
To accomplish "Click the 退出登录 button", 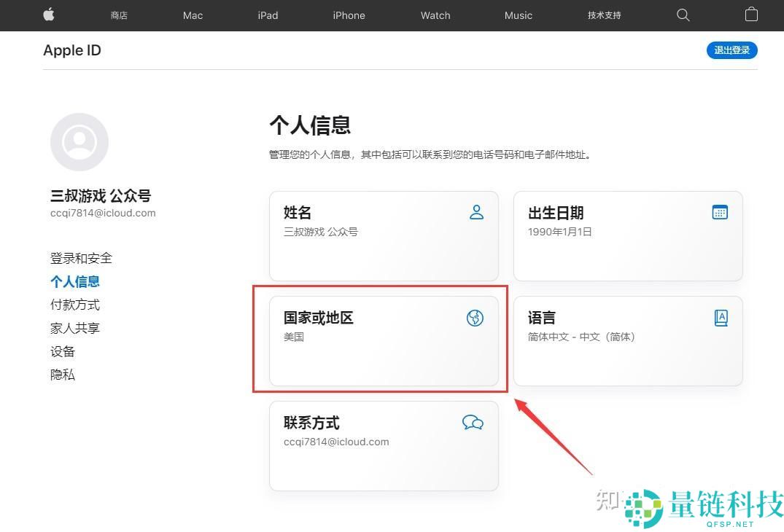I will (731, 50).
